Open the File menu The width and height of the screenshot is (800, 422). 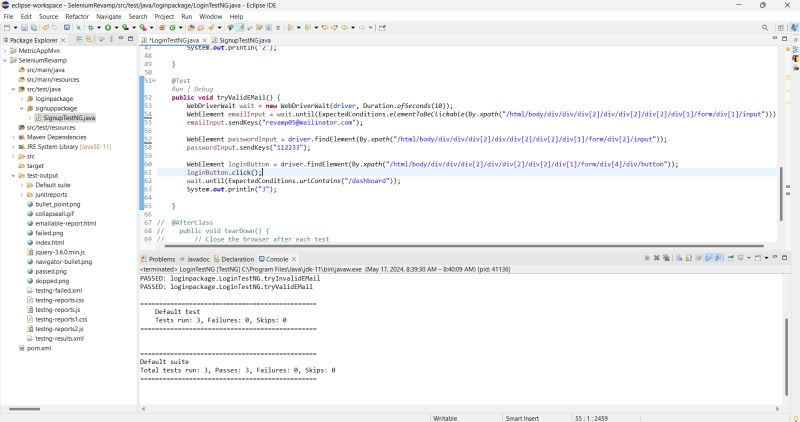(x=9, y=16)
